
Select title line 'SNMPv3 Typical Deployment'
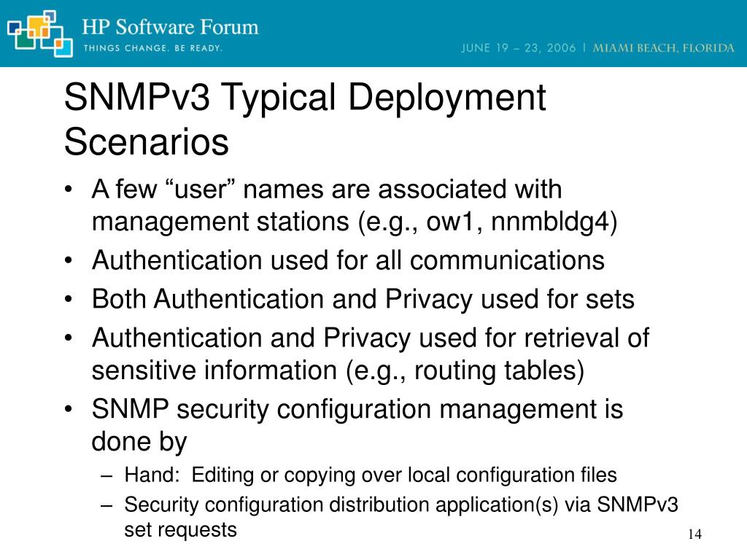tap(305, 98)
